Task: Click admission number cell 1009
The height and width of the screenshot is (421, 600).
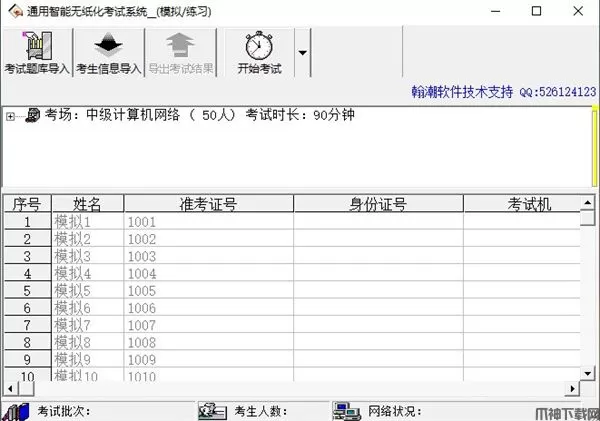Action: (209, 359)
